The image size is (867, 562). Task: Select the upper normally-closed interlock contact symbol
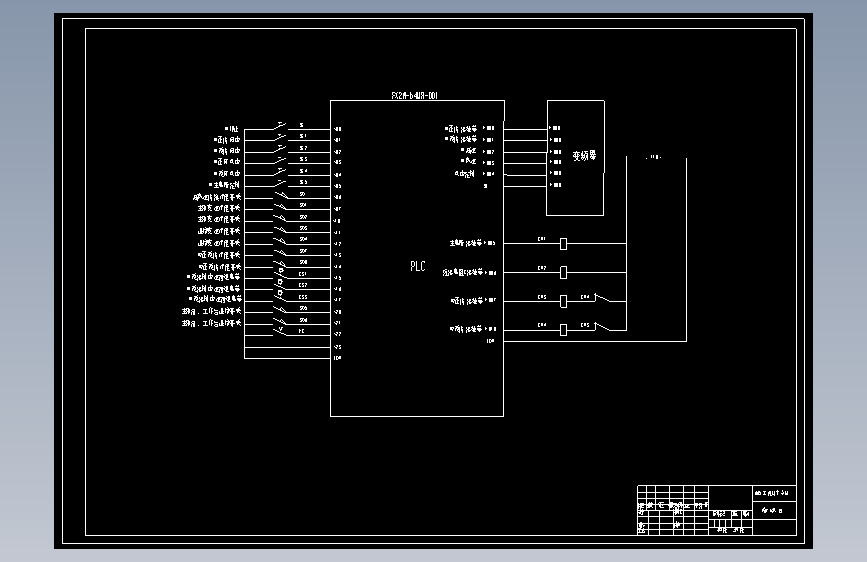point(602,298)
